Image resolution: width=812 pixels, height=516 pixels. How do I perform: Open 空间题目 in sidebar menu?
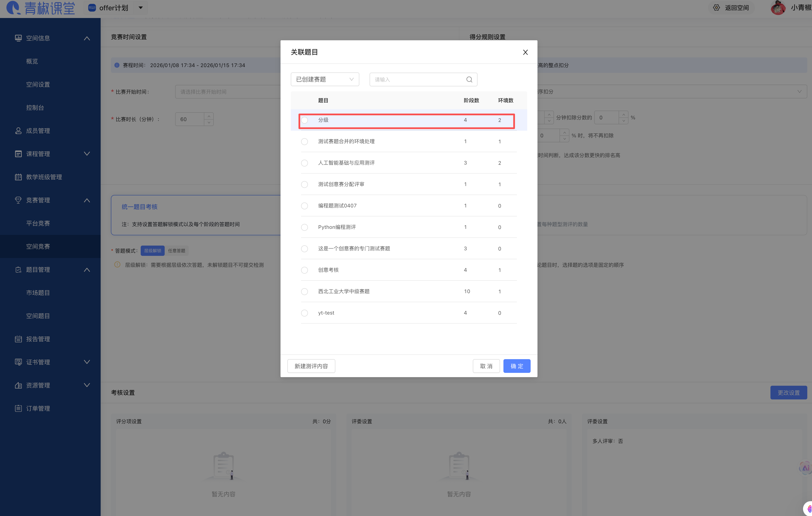(x=38, y=316)
